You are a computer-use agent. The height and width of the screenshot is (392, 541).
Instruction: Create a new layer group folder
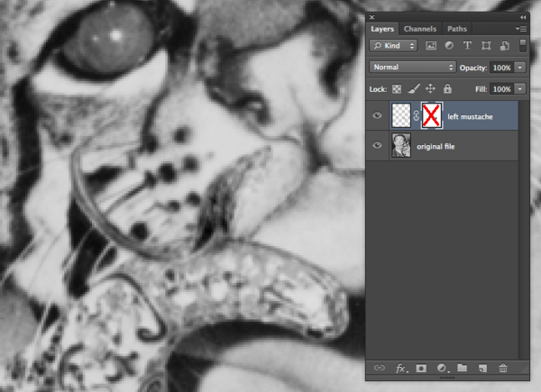click(462, 369)
